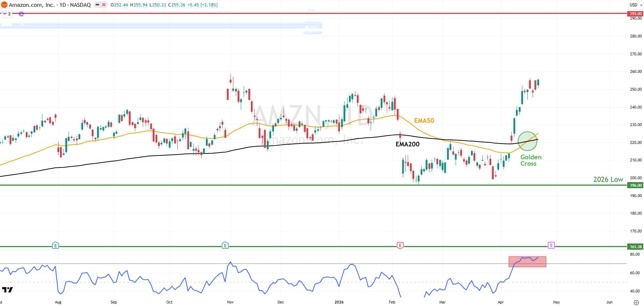The image size is (644, 306).
Task: Click the purple circular refresh icon top-left
Action: point(21,14)
